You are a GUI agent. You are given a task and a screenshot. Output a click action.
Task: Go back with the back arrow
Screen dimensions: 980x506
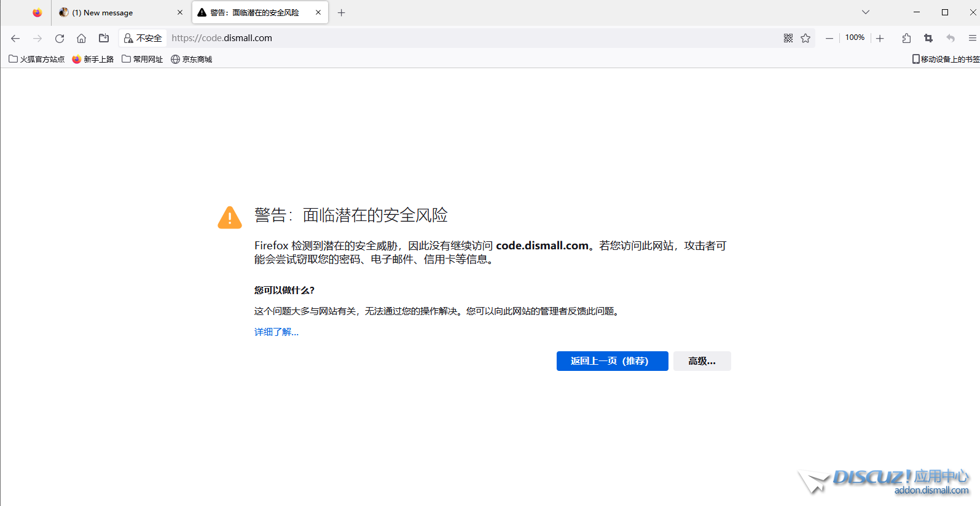pyautogui.click(x=15, y=38)
